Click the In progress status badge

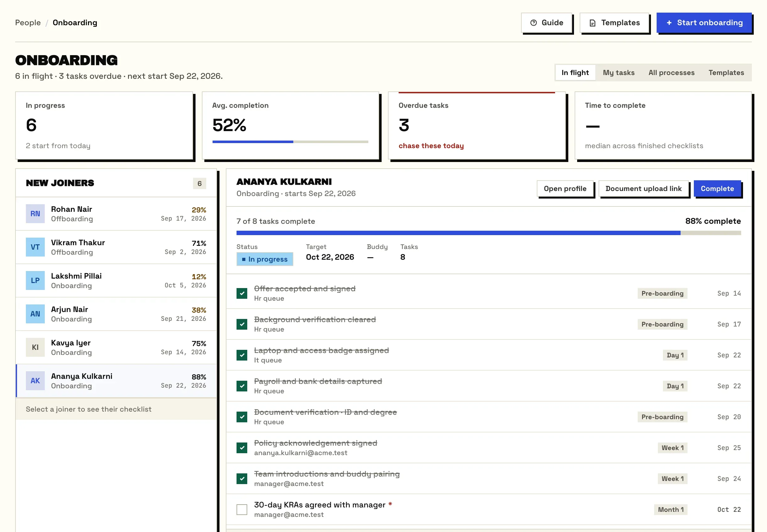265,259
